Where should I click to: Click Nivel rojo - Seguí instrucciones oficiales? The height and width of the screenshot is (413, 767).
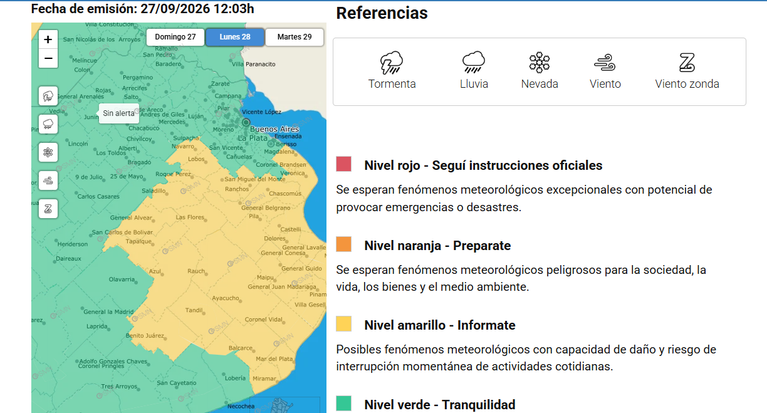pyautogui.click(x=483, y=165)
